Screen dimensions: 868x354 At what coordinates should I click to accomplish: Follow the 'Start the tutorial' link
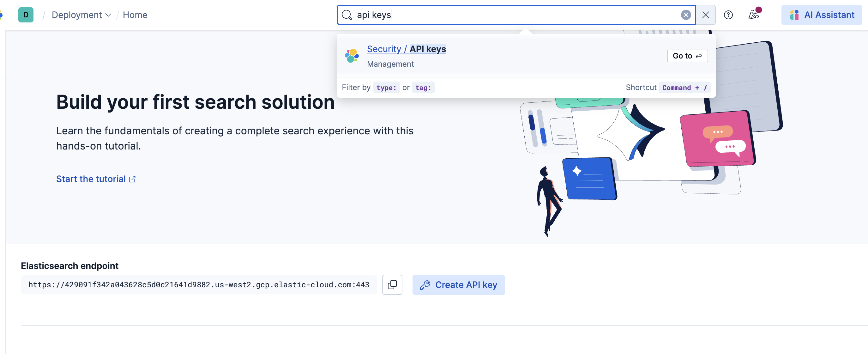[91, 179]
